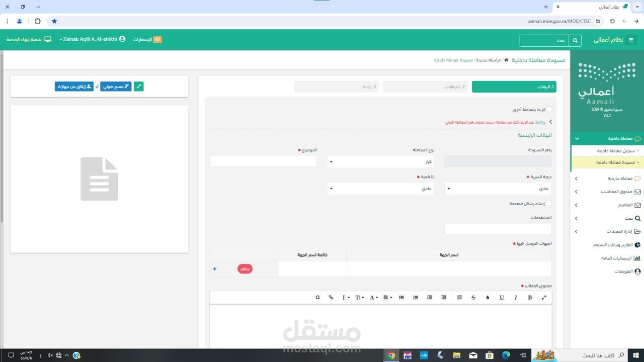Click the 'المشفوعات' input field
The width and height of the screenshot is (644, 362).
[498, 229]
